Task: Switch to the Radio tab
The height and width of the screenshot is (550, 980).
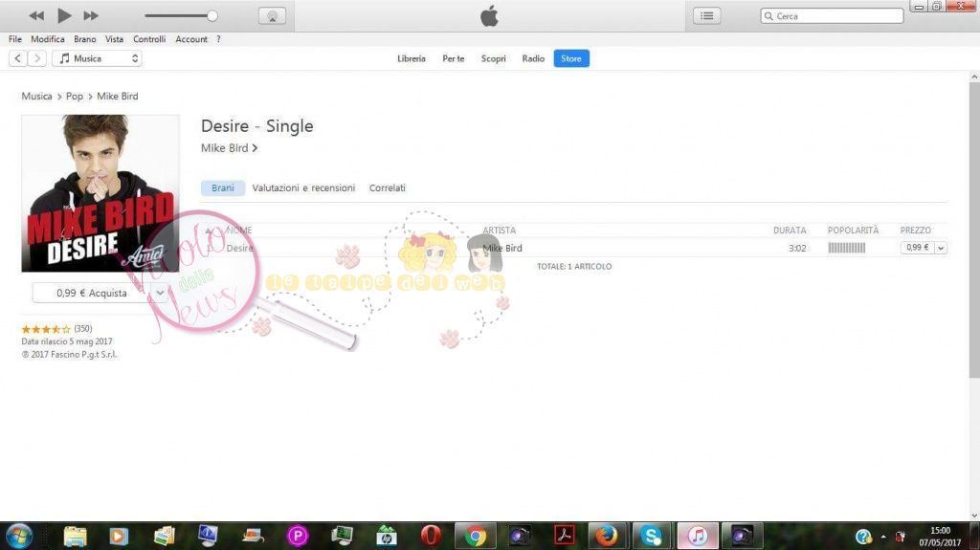Action: 533,58
